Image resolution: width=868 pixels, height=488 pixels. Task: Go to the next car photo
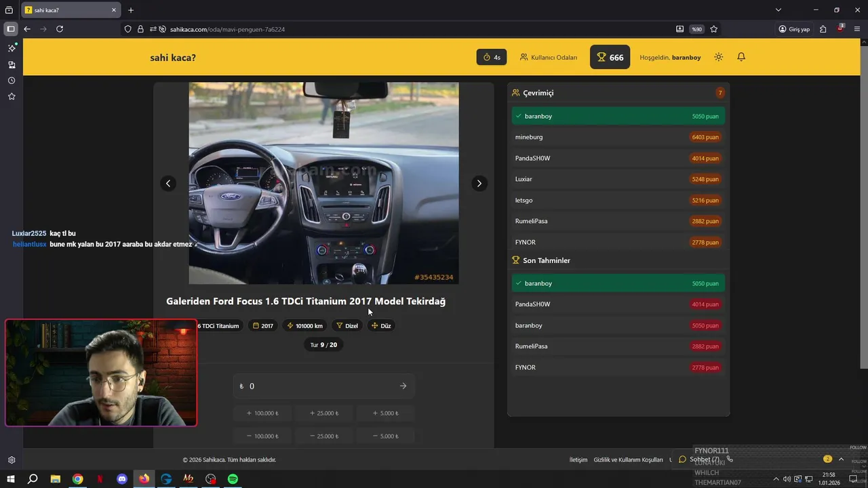[479, 183]
